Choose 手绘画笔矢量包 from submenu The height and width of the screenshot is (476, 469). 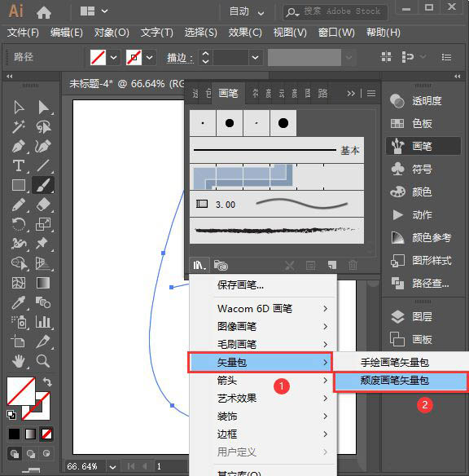coord(400,363)
